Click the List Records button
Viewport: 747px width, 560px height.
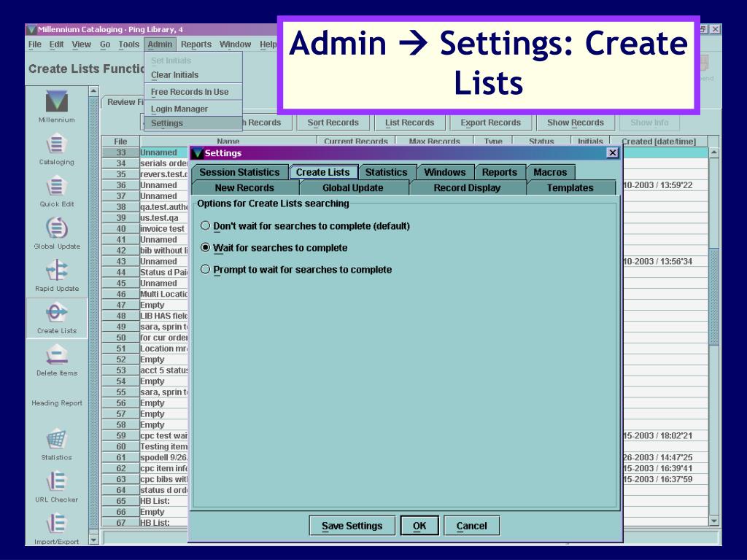pos(410,122)
